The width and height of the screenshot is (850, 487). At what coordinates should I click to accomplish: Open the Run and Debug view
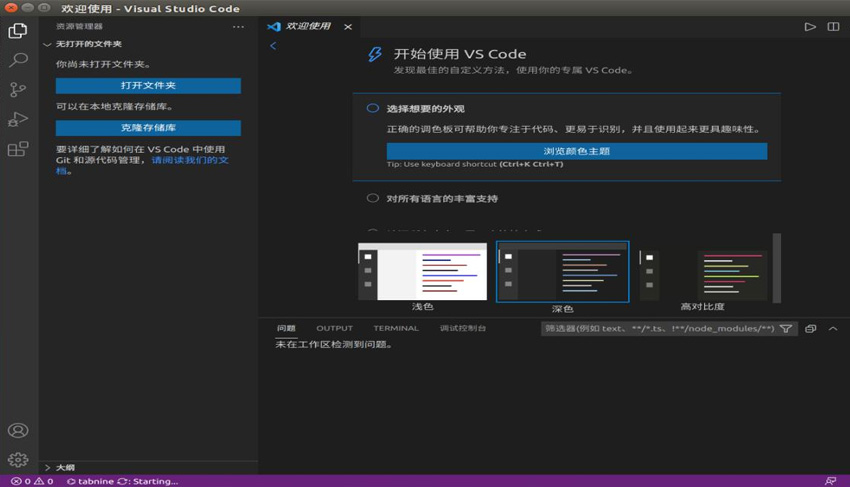click(18, 119)
